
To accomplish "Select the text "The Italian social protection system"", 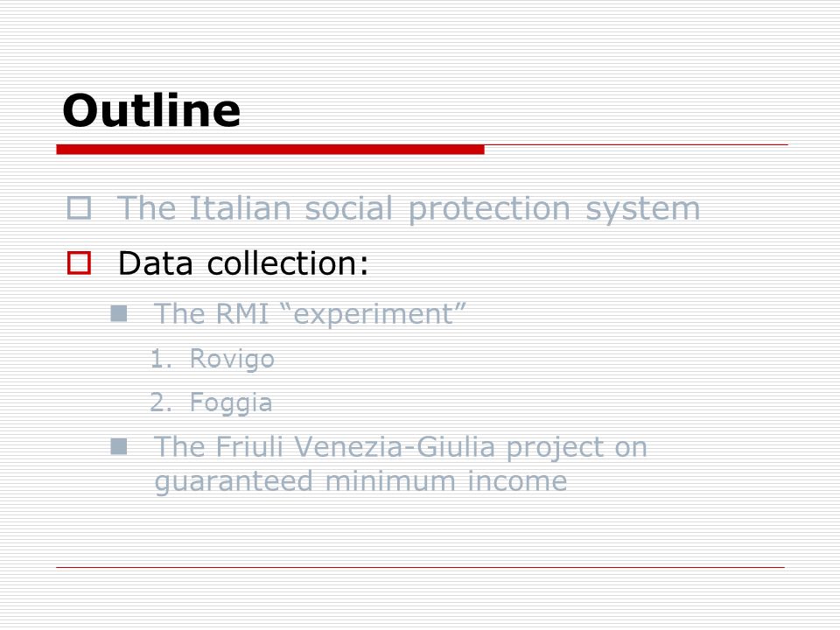I will [409, 209].
